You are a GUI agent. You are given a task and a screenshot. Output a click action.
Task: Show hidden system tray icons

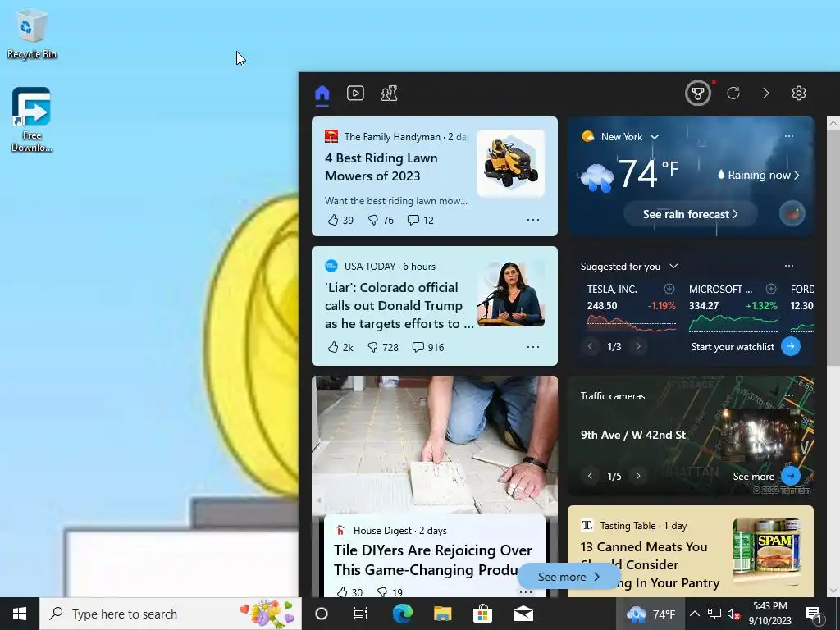pyautogui.click(x=694, y=614)
